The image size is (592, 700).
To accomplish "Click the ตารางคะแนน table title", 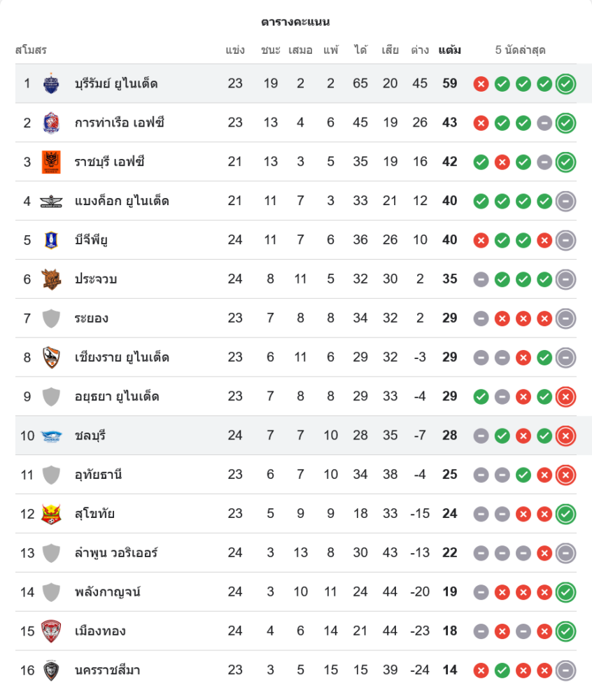I will 295,22.
